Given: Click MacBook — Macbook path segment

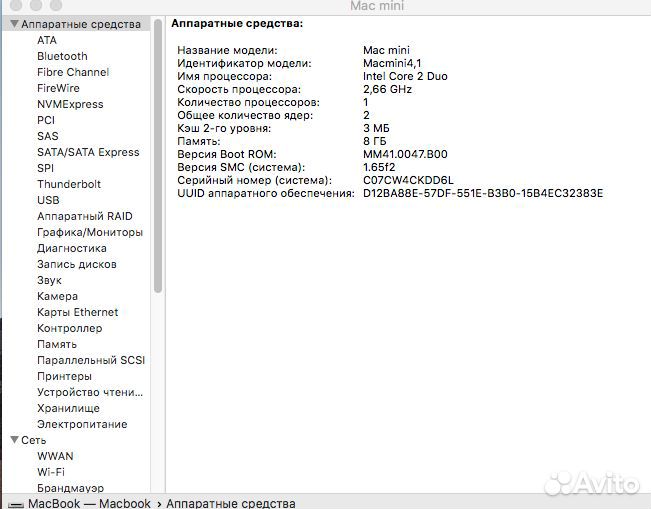Looking at the screenshot, I should (x=89, y=503).
